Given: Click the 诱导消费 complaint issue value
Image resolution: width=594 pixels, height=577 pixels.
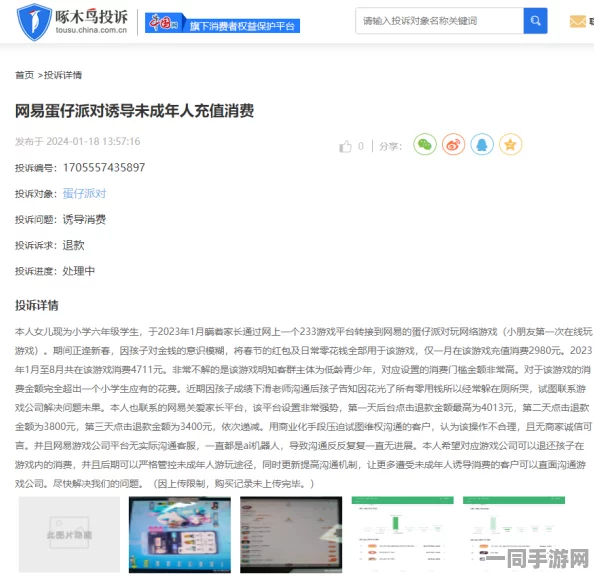Looking at the screenshot, I should 84,219.
